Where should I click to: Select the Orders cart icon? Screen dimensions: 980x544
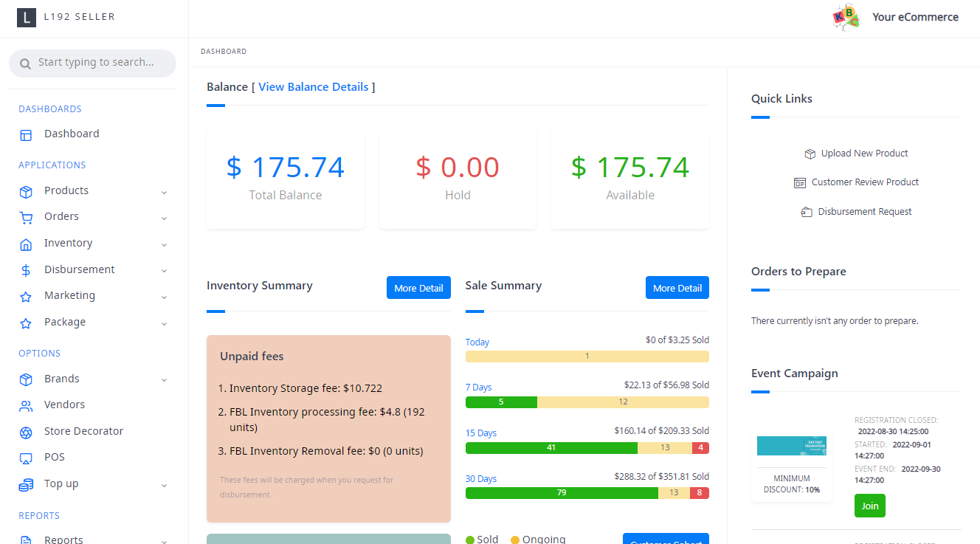click(x=27, y=216)
